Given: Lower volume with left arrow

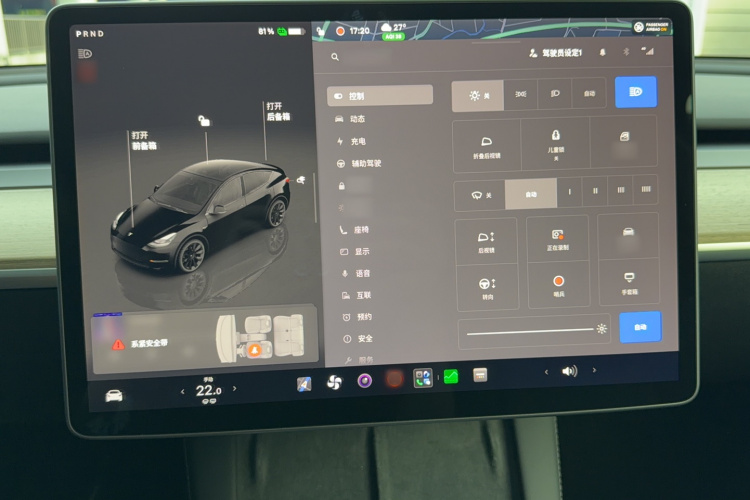Looking at the screenshot, I should [546, 372].
